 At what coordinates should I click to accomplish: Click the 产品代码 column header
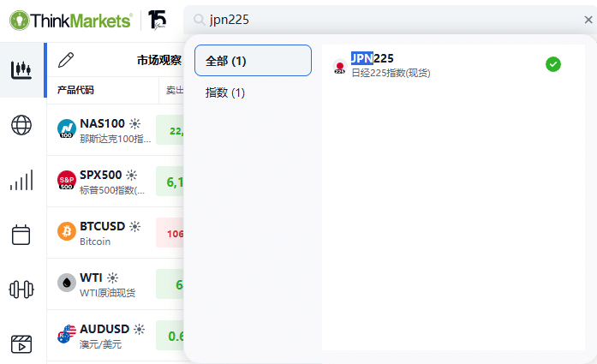click(75, 90)
